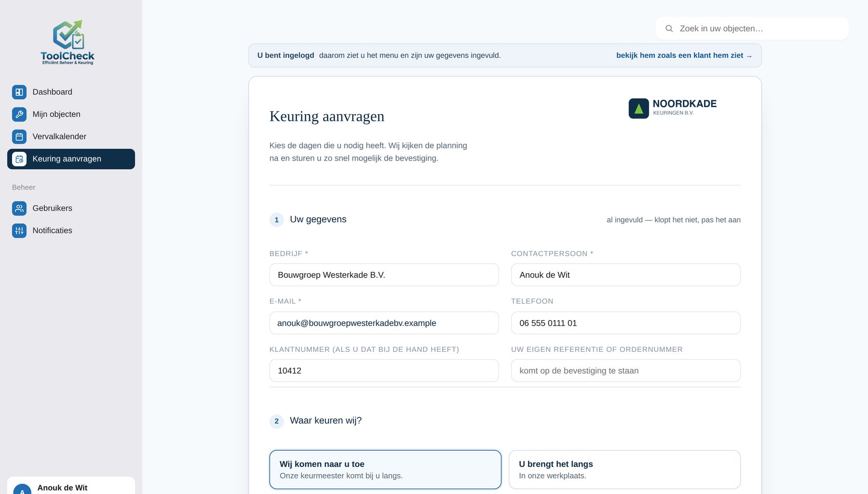
Task: Click the 'Waar keuren wij?' section title
Action: point(325,421)
